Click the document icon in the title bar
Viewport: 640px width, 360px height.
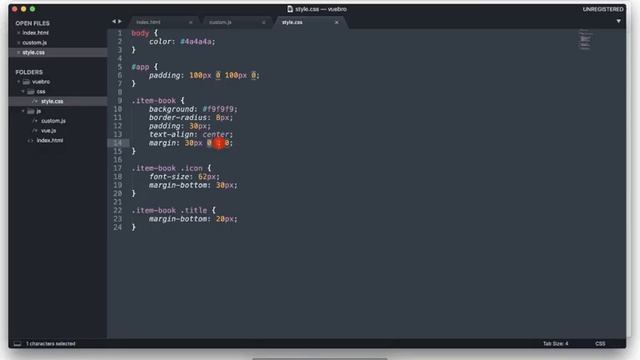(290, 9)
